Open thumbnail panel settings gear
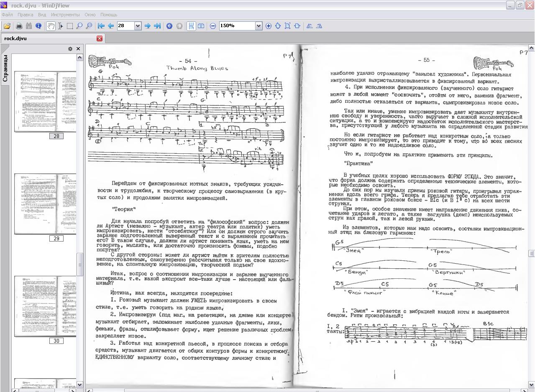 tap(70, 49)
